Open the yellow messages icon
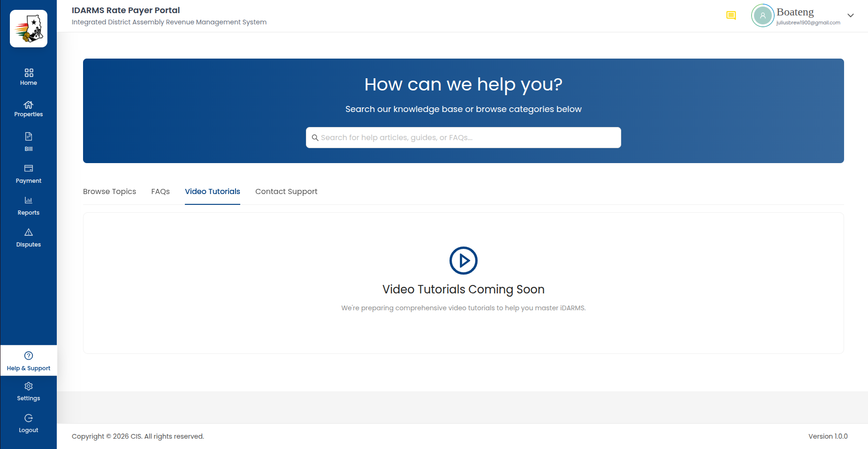The width and height of the screenshot is (868, 449). tap(731, 15)
